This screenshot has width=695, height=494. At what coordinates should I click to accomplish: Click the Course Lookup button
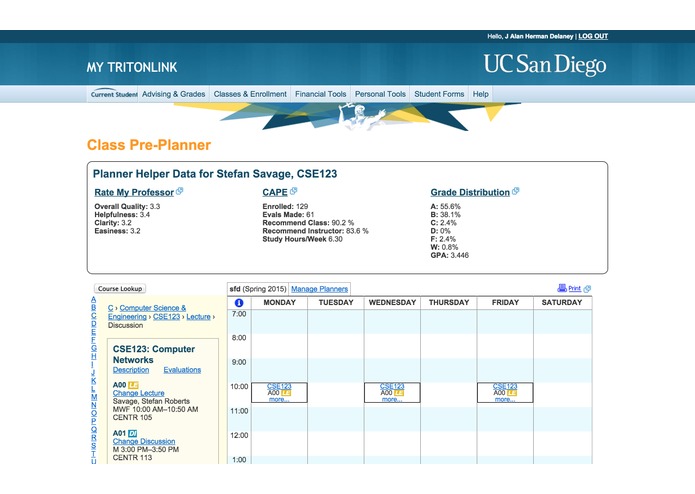click(x=120, y=288)
